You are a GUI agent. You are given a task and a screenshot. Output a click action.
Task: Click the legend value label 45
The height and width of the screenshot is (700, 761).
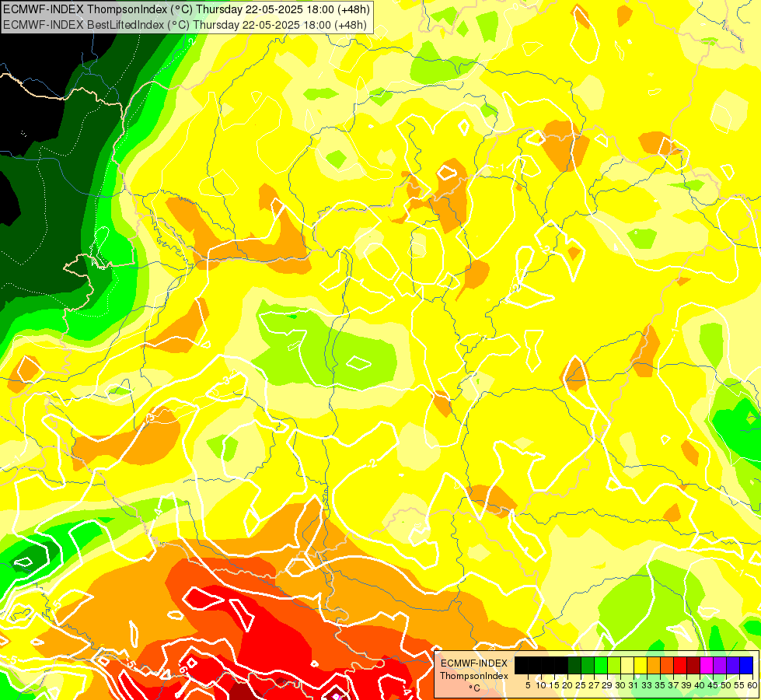pos(714,685)
